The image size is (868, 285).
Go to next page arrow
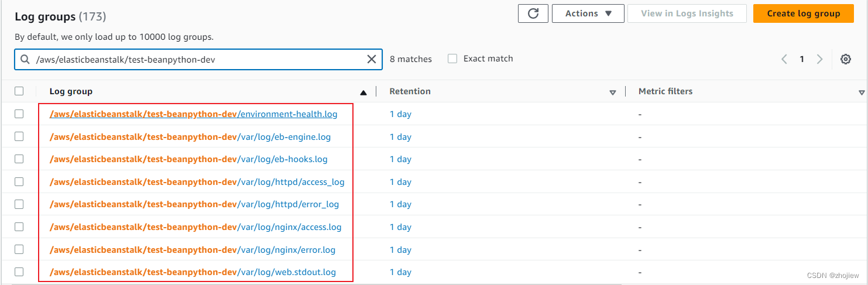tap(819, 59)
